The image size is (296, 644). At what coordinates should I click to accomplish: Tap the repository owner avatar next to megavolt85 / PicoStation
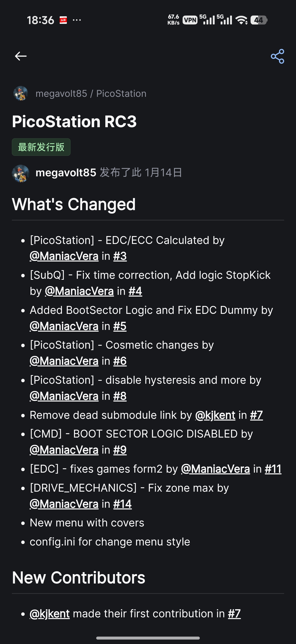21,94
